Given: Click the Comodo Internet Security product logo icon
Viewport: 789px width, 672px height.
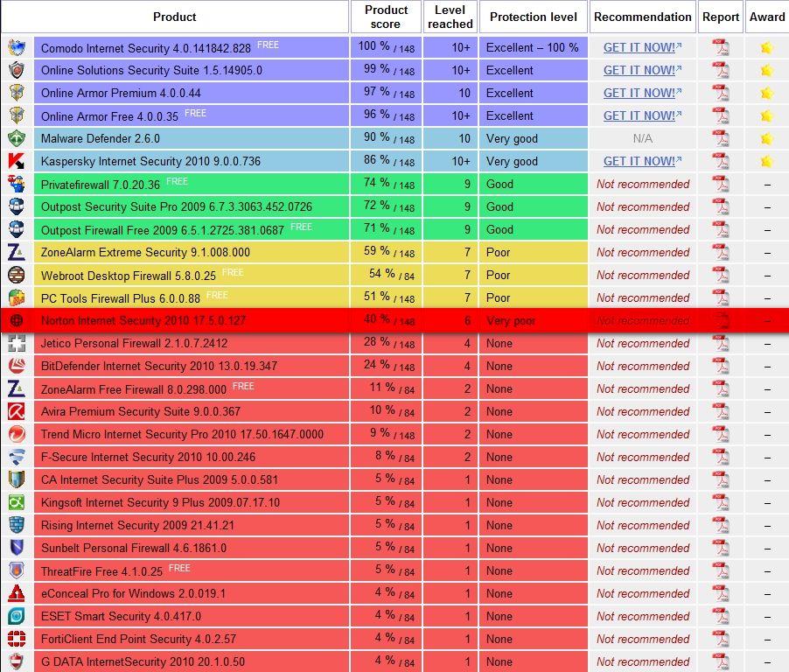Looking at the screenshot, I should (17, 48).
